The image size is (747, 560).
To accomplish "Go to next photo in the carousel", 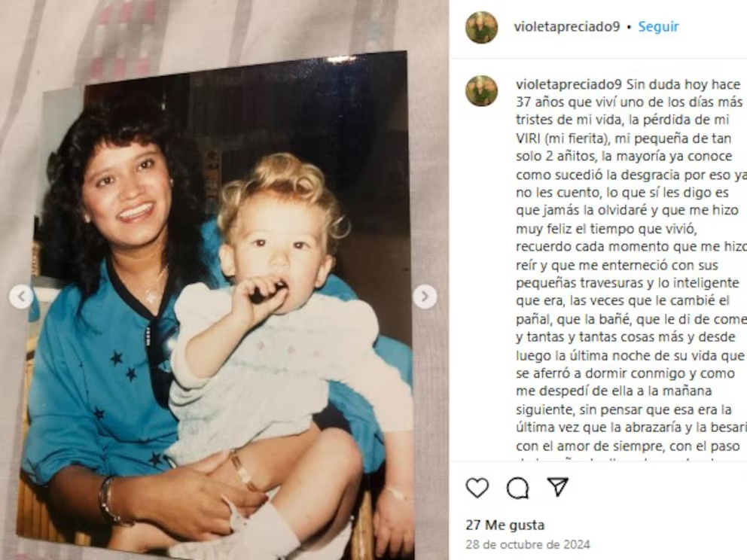I will (425, 297).
